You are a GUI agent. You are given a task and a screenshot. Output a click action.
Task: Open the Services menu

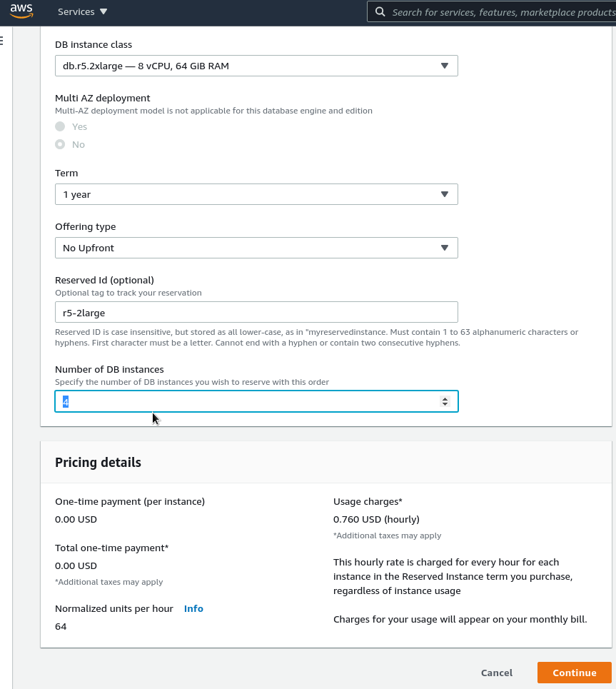pos(82,12)
